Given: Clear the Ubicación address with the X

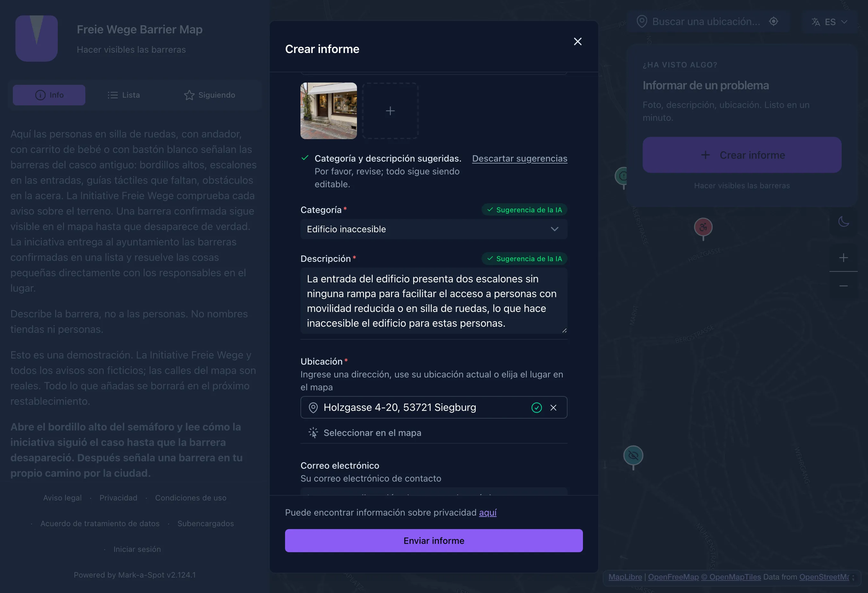Looking at the screenshot, I should click(553, 408).
